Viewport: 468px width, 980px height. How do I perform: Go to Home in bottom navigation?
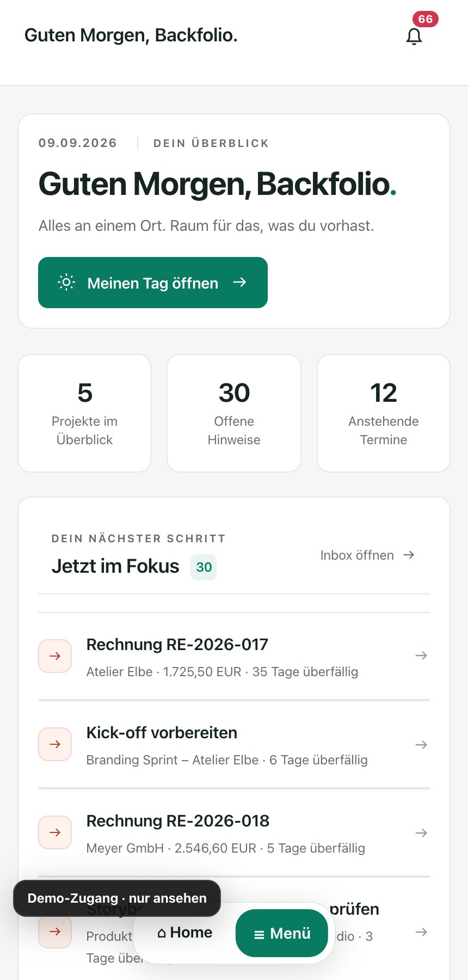(185, 933)
